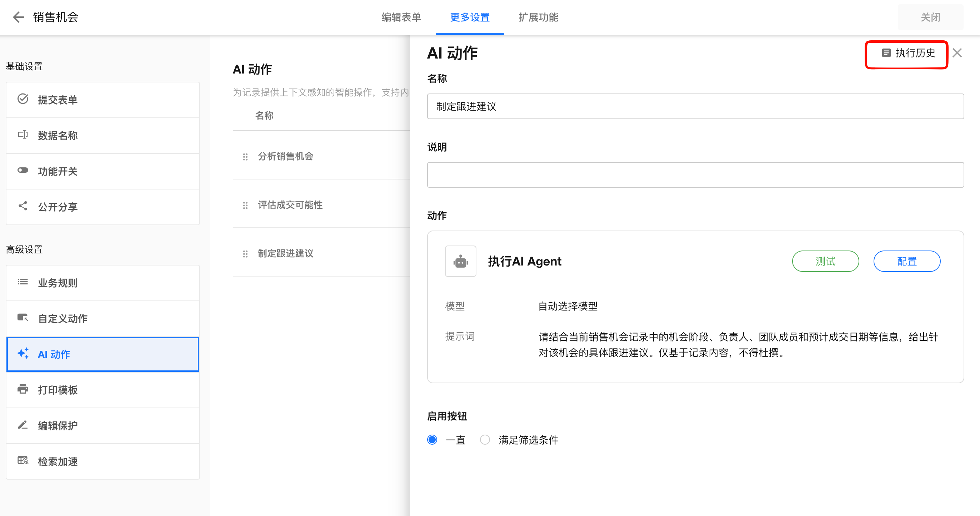Click the 公开分享 share icon
The image size is (980, 516).
click(23, 206)
